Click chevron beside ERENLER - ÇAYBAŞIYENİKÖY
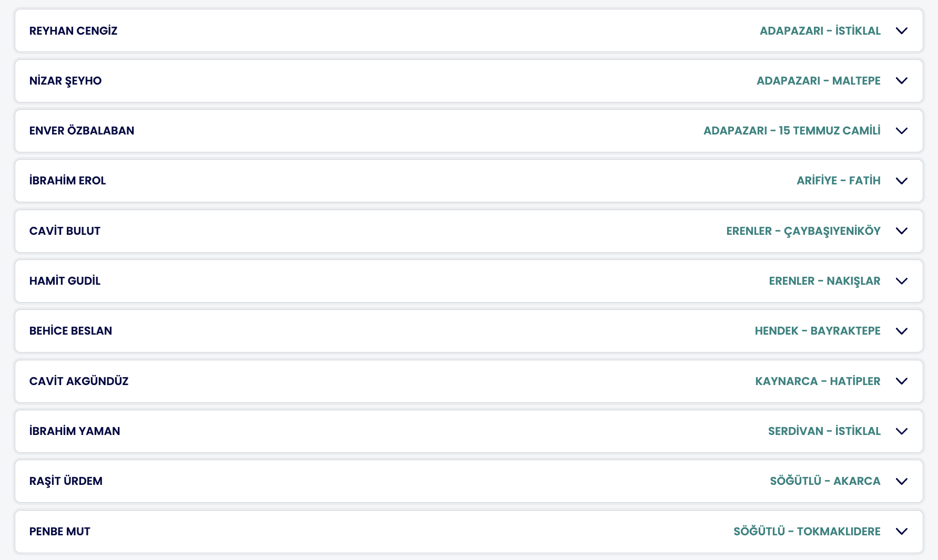 pos(901,231)
